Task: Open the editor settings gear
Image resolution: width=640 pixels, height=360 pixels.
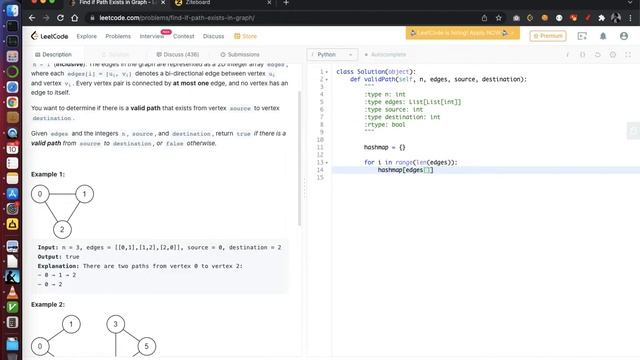Action: pos(613,55)
